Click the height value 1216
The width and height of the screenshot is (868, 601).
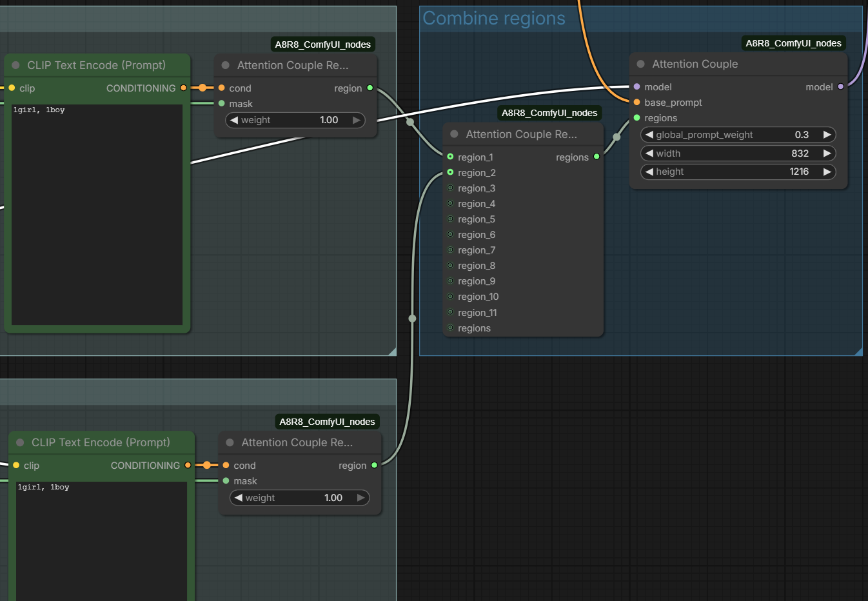tap(799, 172)
